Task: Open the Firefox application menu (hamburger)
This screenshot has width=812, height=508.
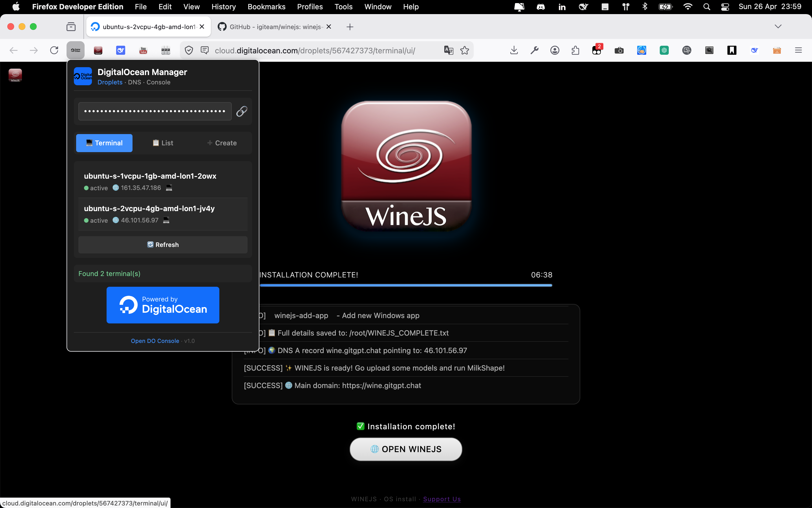Action: pos(798,51)
